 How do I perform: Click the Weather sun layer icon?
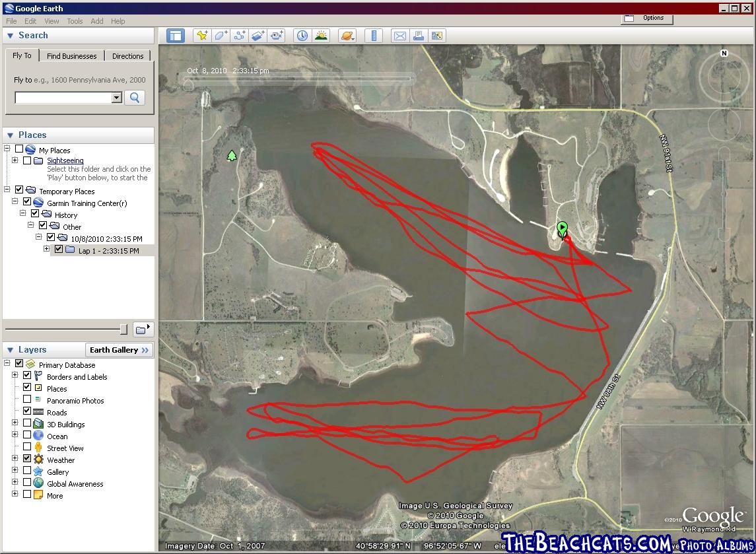pyautogui.click(x=38, y=460)
